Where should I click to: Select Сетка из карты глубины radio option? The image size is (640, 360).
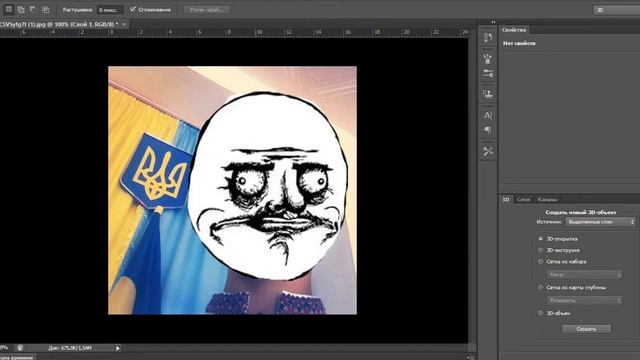pyautogui.click(x=540, y=287)
